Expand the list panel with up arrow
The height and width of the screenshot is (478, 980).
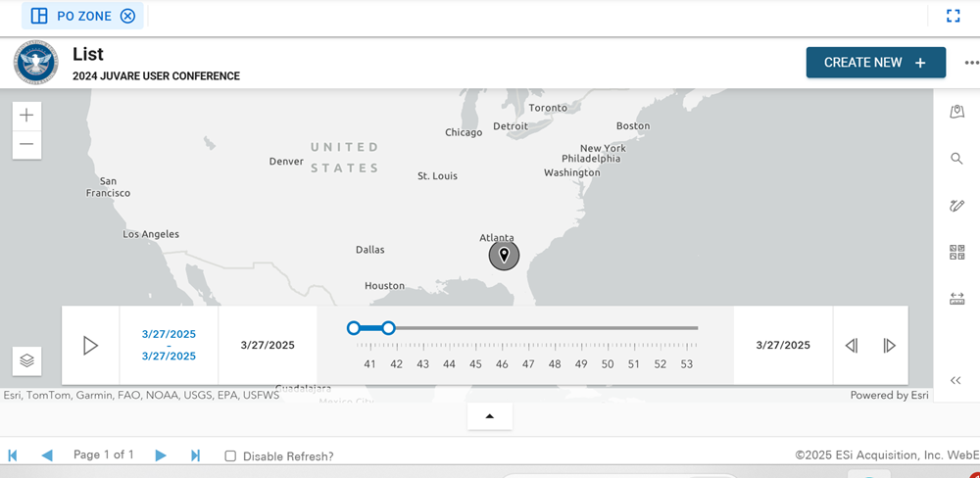490,416
